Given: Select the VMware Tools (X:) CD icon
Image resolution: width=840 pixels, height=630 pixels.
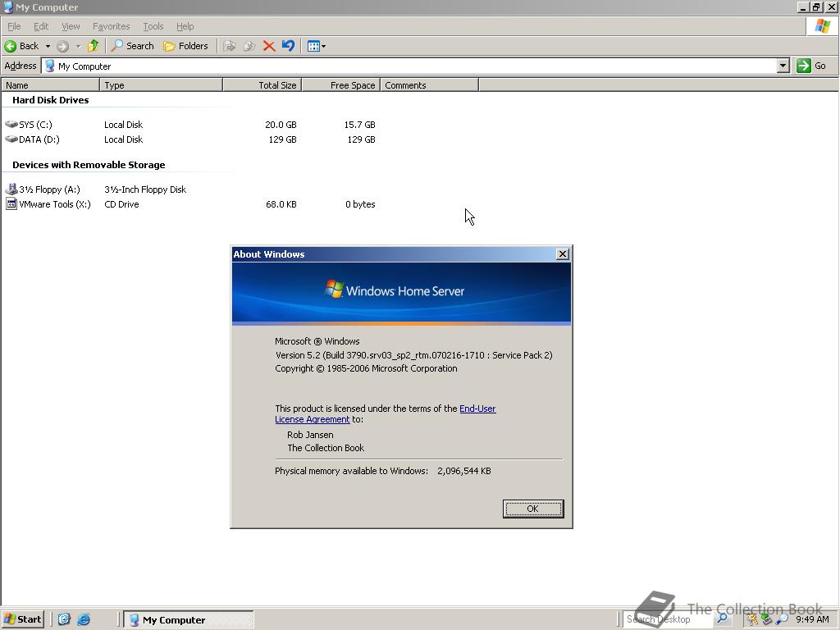Looking at the screenshot, I should 11,204.
